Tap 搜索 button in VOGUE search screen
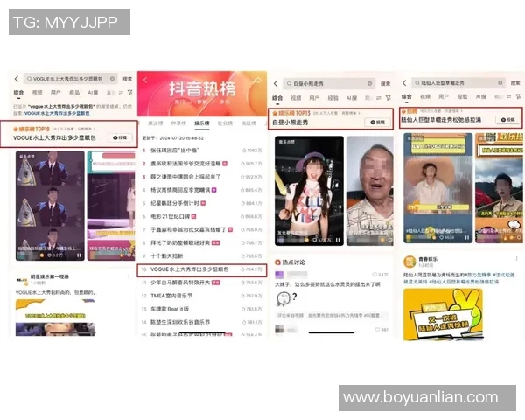 [127, 79]
